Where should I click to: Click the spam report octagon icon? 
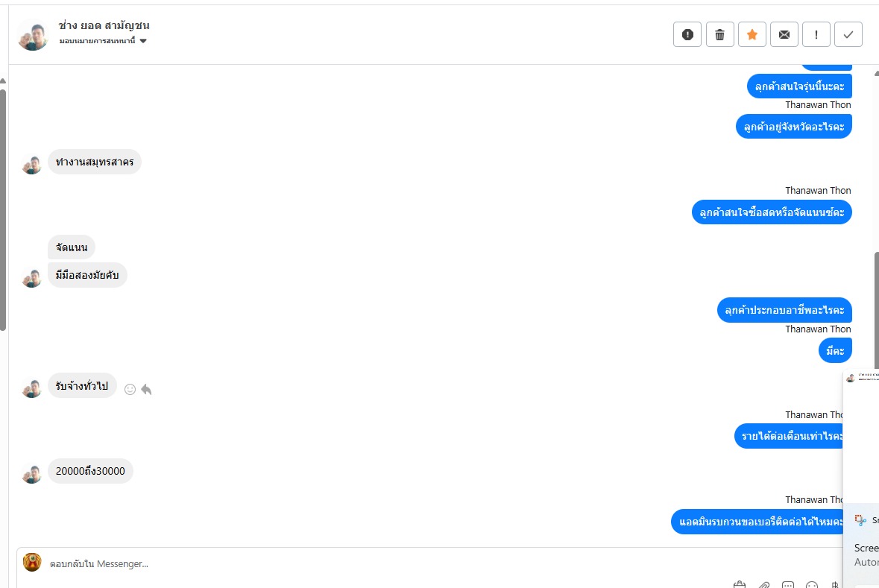tap(687, 34)
